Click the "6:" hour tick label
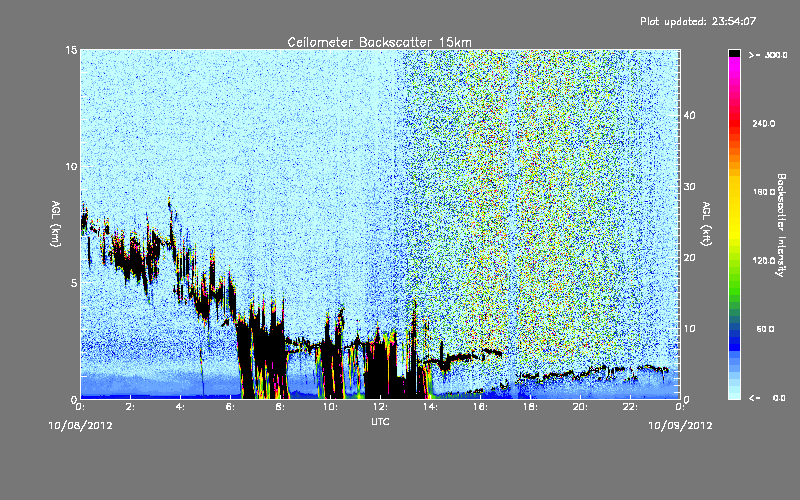 tap(231, 407)
